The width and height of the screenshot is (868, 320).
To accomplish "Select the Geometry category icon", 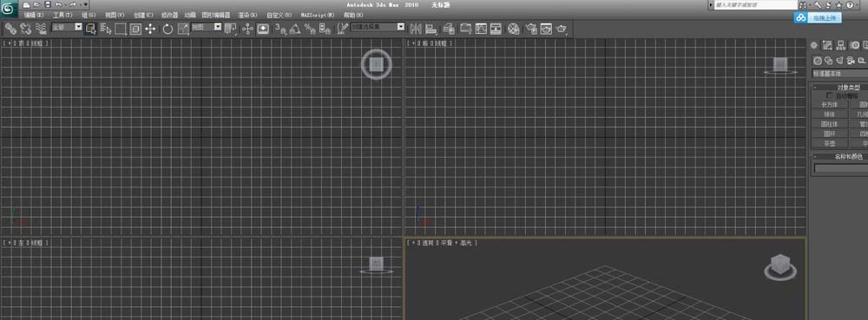I will (x=818, y=60).
